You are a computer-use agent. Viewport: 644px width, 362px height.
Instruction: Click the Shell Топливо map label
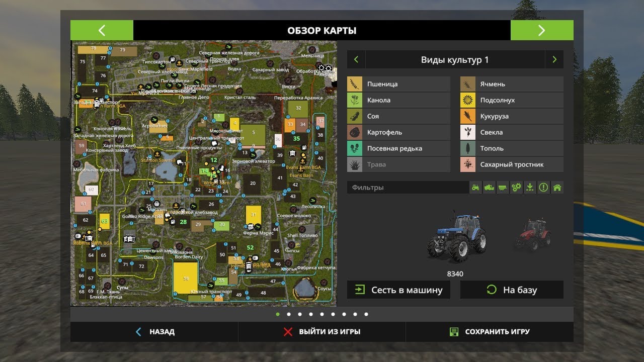pyautogui.click(x=302, y=235)
